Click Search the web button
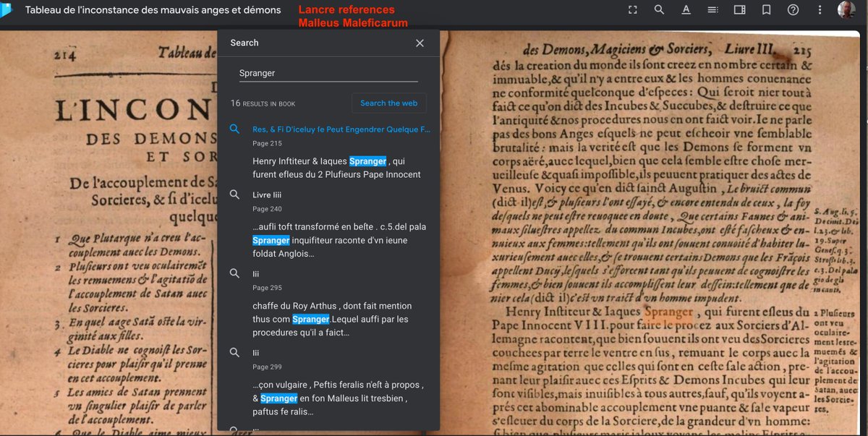 click(x=388, y=103)
